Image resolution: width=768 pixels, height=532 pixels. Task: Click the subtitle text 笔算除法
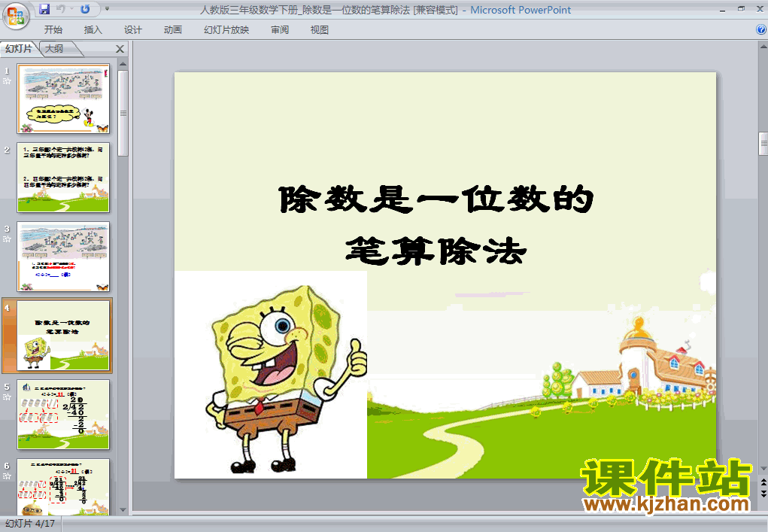436,251
